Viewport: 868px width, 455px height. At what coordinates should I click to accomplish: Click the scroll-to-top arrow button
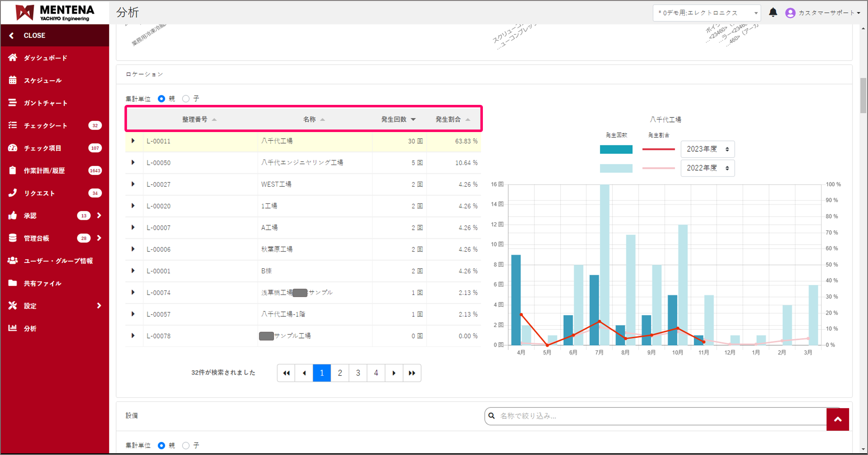pyautogui.click(x=838, y=419)
